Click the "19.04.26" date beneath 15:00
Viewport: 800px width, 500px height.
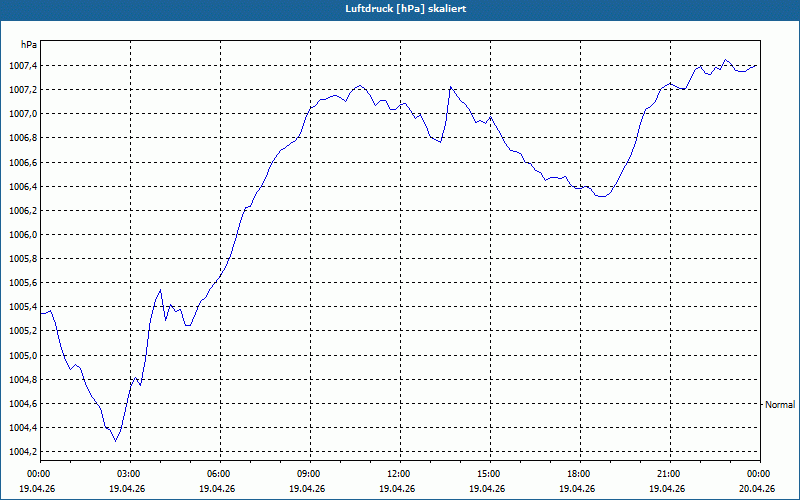coord(487,489)
